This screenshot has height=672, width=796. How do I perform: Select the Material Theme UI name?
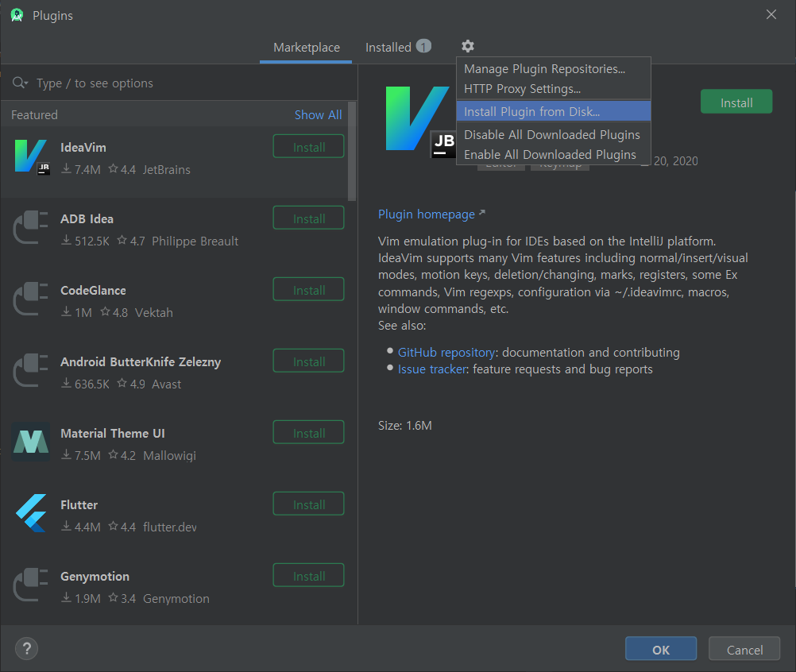point(113,434)
